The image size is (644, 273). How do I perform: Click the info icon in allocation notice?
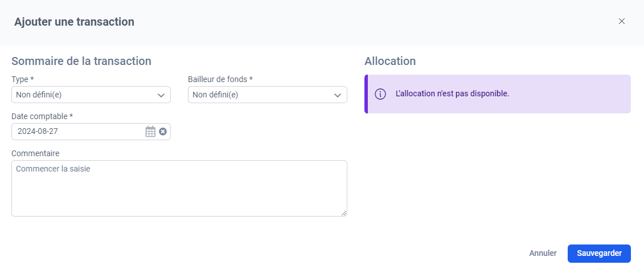coord(380,93)
